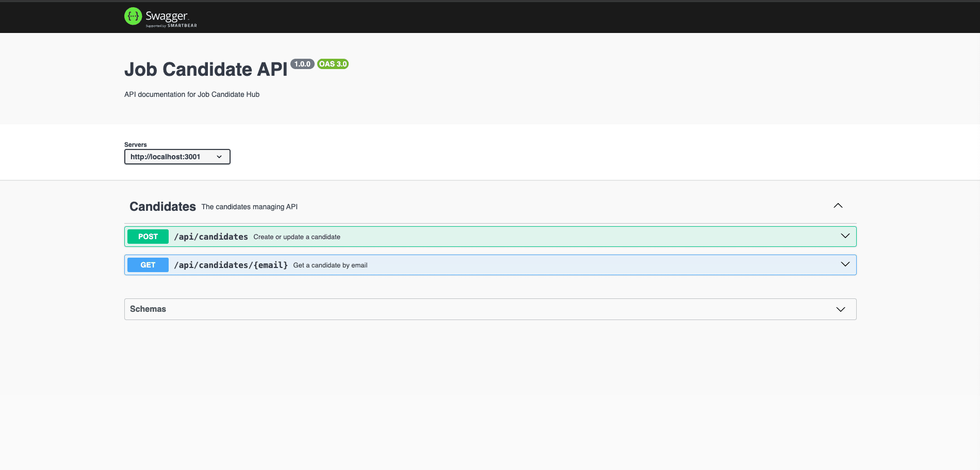This screenshot has height=470, width=980.
Task: Click 'Create or update a candidate' summary
Action: [x=297, y=237]
